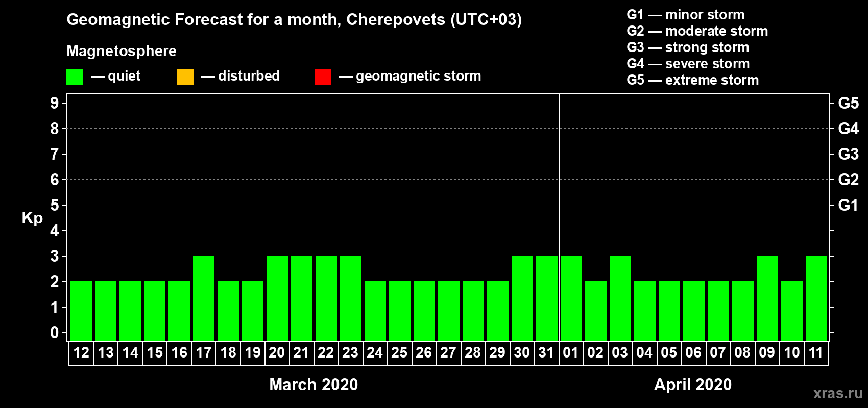
Task: Click the Kp axis value 5
Action: [x=55, y=205]
